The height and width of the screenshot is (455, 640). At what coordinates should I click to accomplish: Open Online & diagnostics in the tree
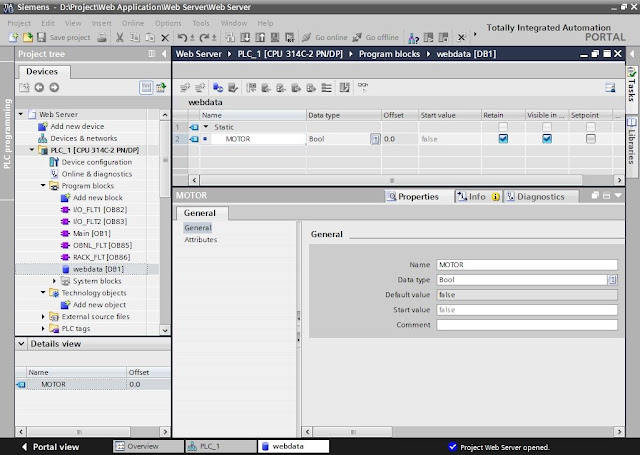tap(97, 174)
